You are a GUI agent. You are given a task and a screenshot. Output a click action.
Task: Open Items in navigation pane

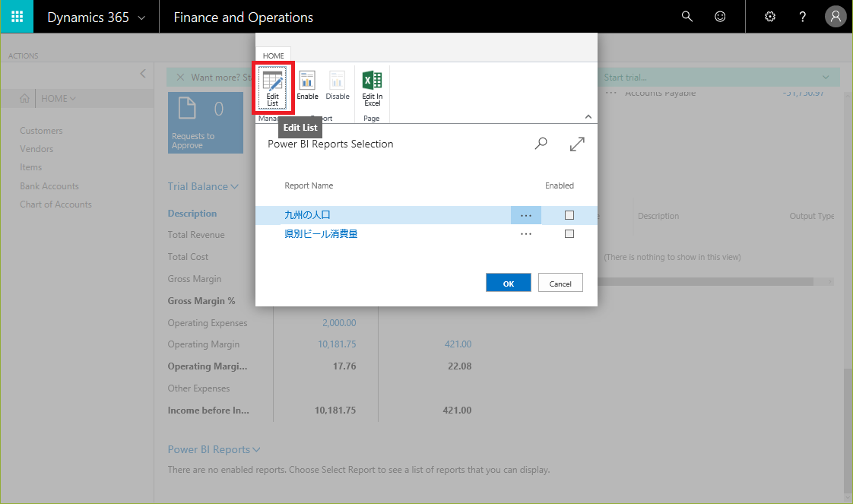pyautogui.click(x=31, y=167)
